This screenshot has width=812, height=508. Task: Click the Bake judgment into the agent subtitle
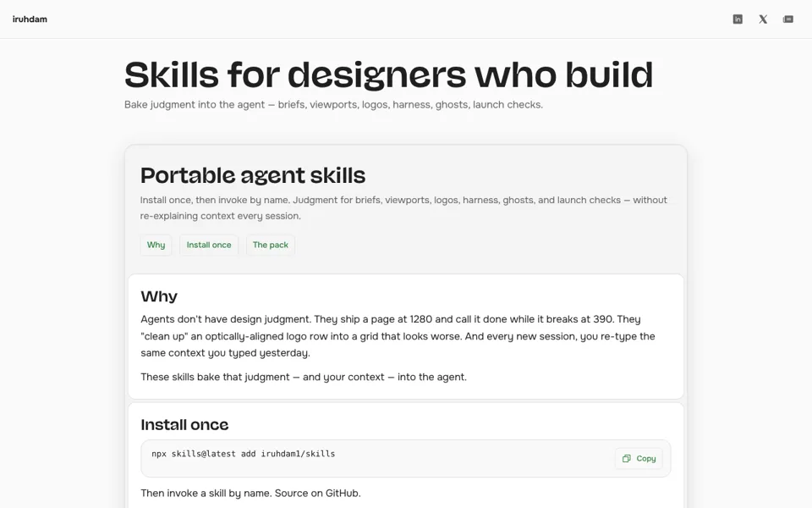click(333, 105)
